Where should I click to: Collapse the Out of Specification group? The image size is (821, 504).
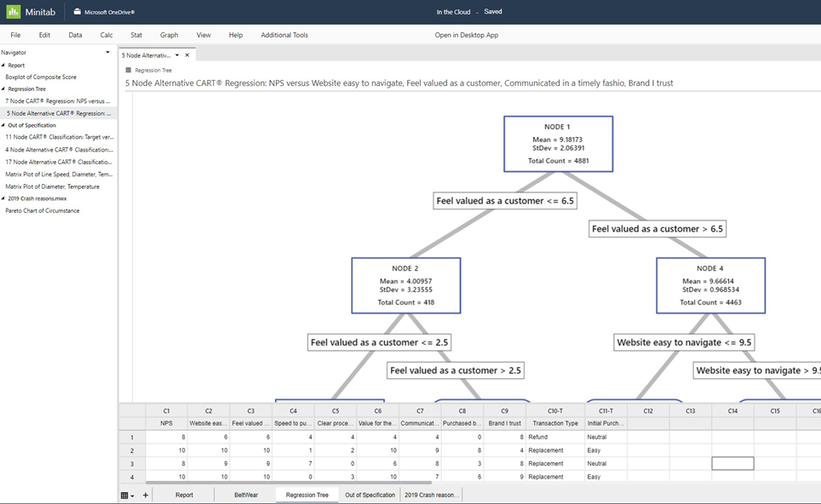click(x=3, y=125)
